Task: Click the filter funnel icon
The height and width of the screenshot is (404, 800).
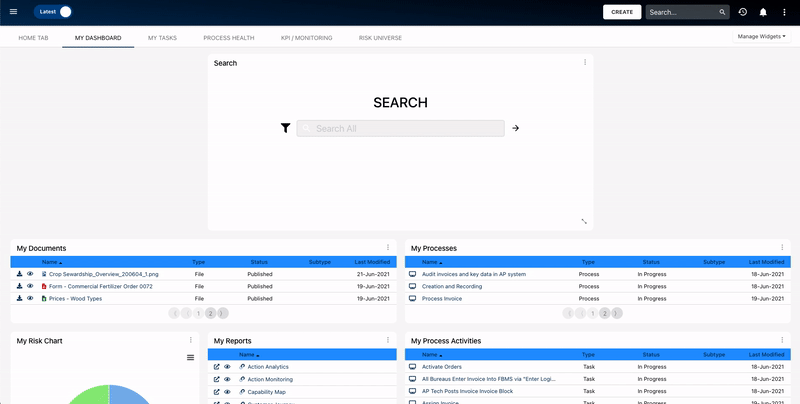Action: [x=285, y=128]
